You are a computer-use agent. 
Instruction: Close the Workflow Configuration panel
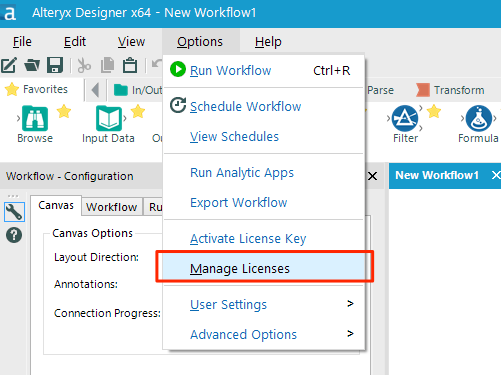(x=372, y=176)
